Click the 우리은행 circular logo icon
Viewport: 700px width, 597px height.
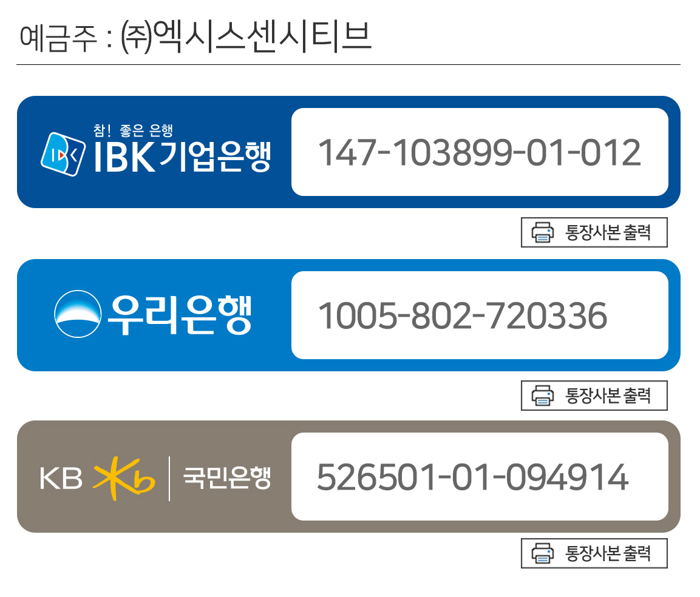tap(78, 314)
